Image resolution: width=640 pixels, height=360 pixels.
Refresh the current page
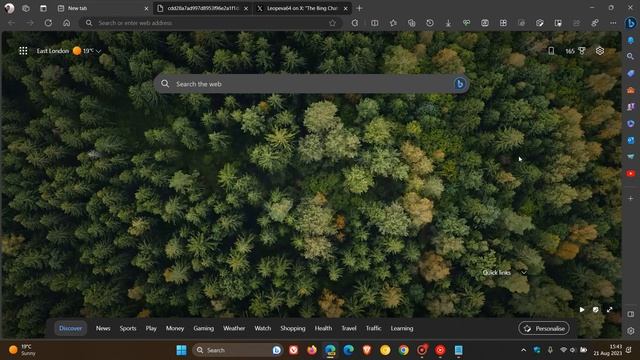click(48, 23)
